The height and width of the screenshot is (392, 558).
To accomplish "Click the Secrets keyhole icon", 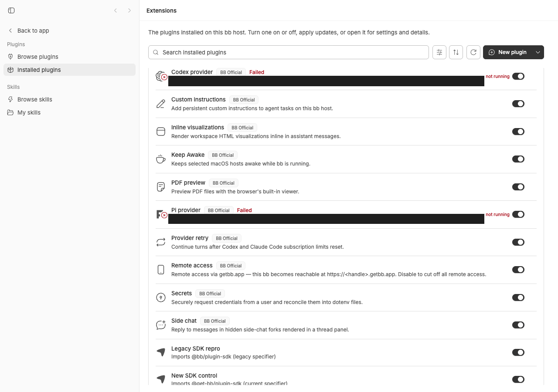I will coord(161,297).
